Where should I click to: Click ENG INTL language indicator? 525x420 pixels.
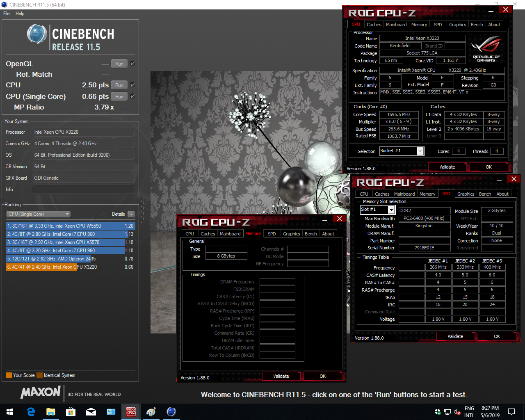point(469,412)
